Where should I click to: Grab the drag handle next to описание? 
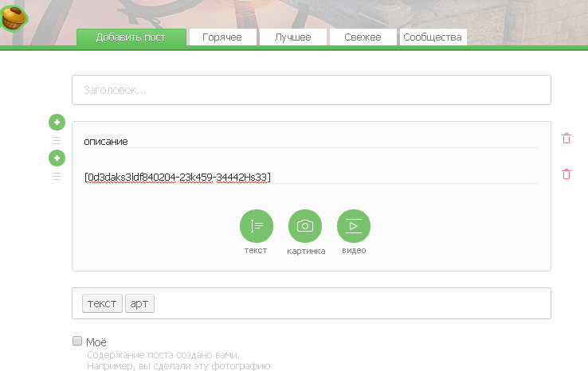(x=57, y=141)
